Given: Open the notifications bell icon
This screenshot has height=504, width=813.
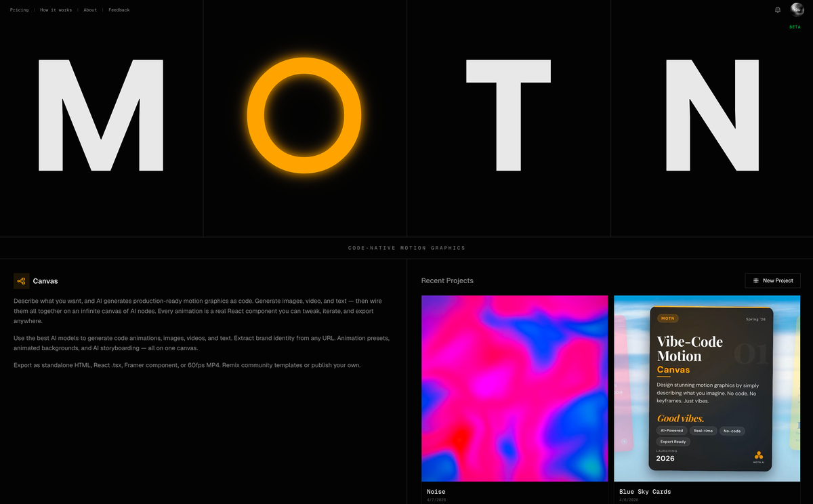Looking at the screenshot, I should [778, 10].
